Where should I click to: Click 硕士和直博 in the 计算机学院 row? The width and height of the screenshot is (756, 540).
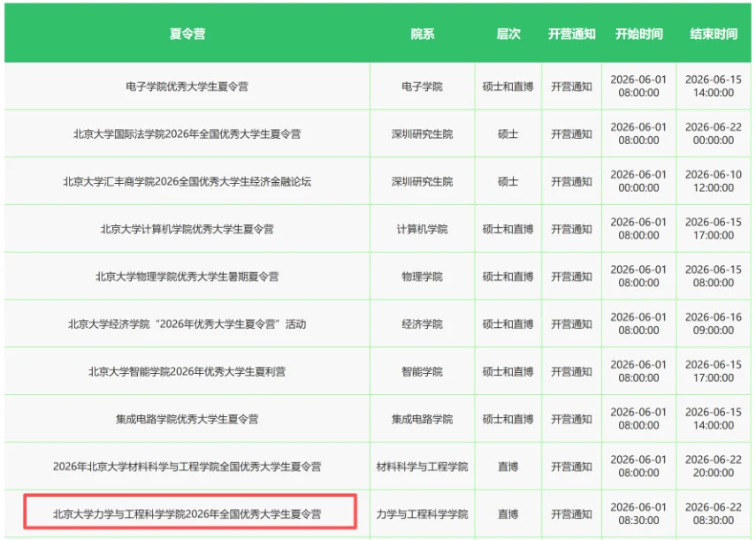pyautogui.click(x=508, y=229)
